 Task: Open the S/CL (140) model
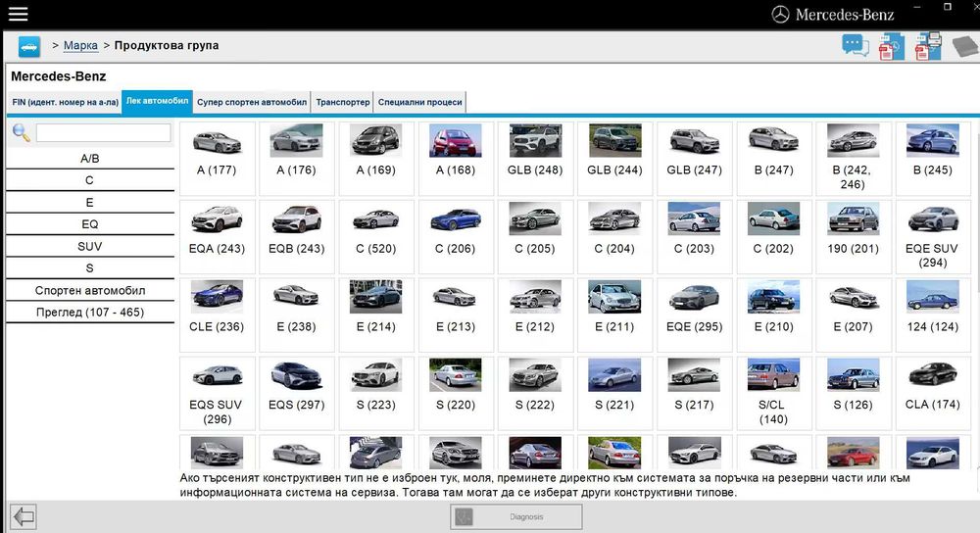pyautogui.click(x=774, y=393)
